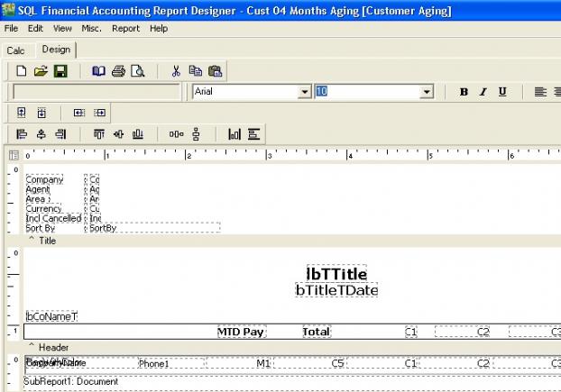This screenshot has width=561, height=392.
Task: Open the View menu
Action: coord(62,28)
